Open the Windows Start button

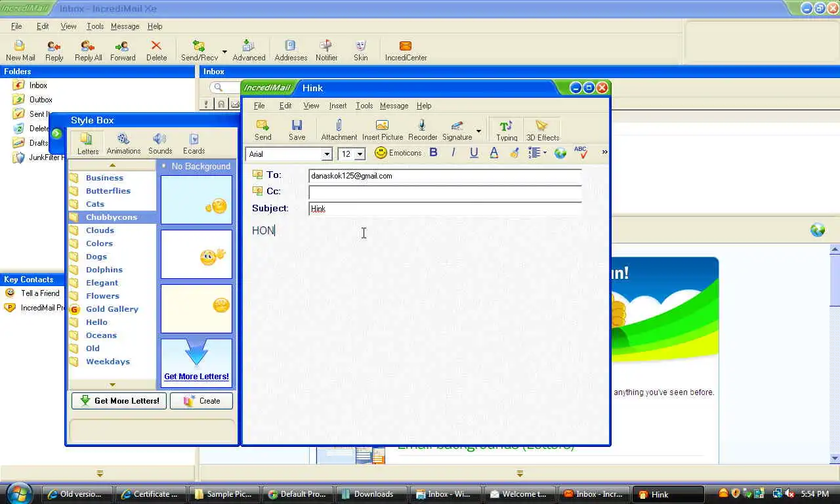point(19,493)
